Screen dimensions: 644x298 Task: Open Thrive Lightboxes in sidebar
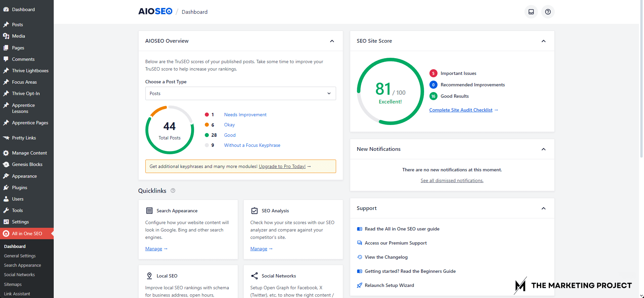[x=27, y=71]
